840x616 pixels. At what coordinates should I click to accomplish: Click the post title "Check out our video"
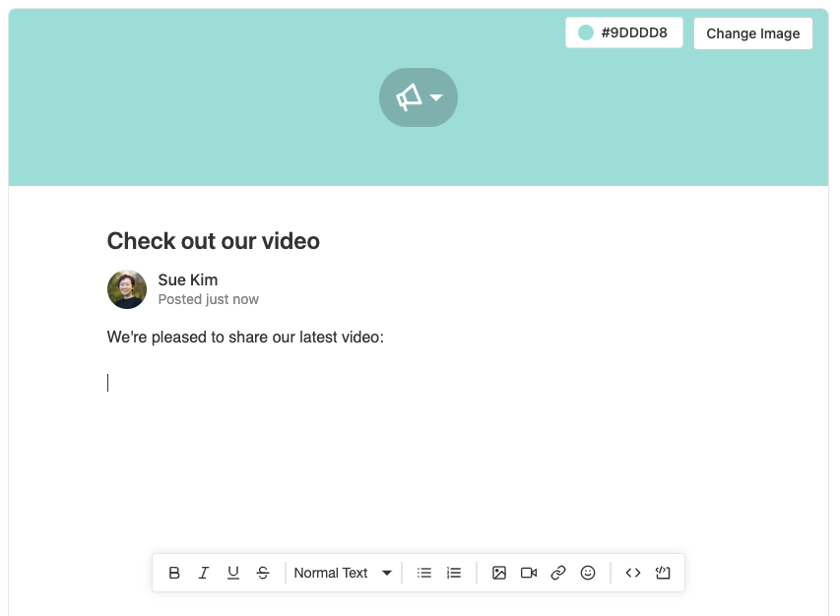coord(213,241)
